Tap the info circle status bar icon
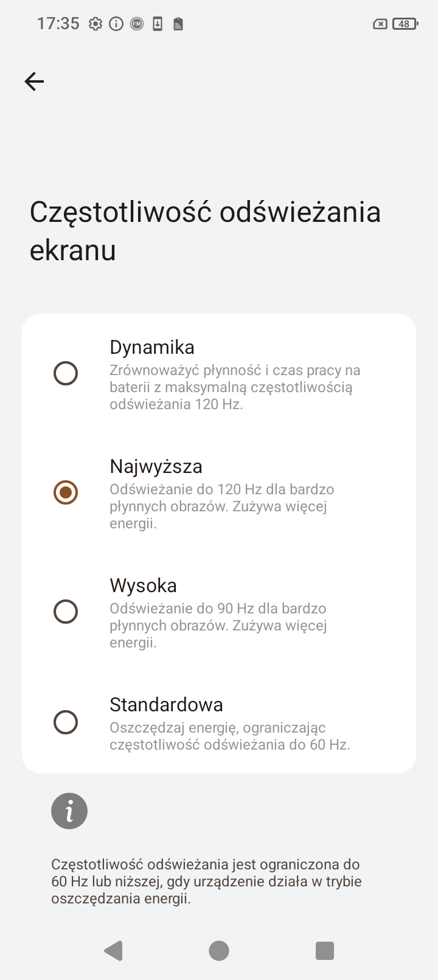This screenshot has width=438, height=980. (x=116, y=24)
